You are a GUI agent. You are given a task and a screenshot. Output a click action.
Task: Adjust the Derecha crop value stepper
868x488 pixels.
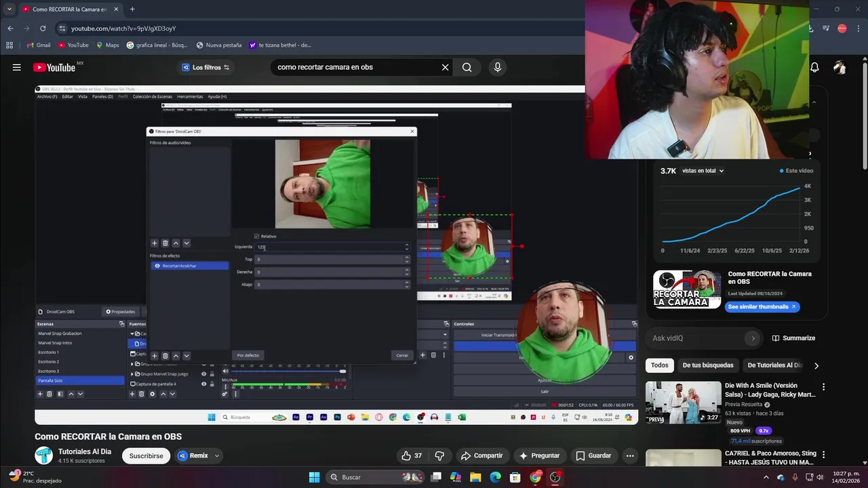[x=407, y=272]
